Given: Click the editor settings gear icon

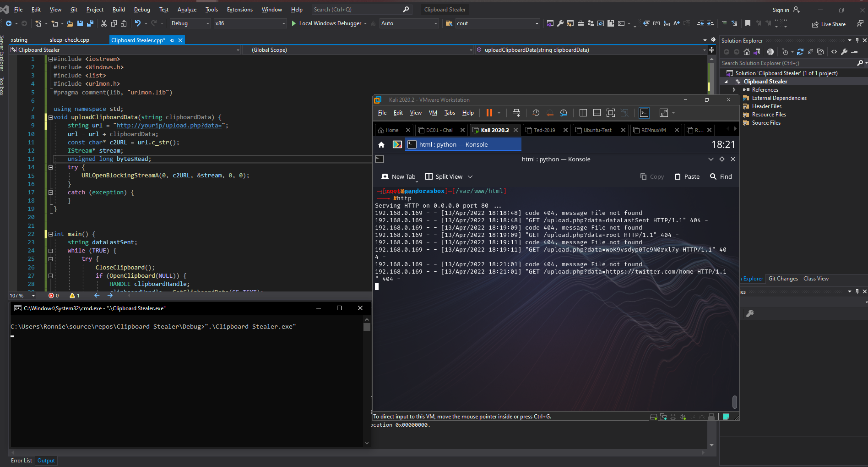Looking at the screenshot, I should pyautogui.click(x=713, y=40).
